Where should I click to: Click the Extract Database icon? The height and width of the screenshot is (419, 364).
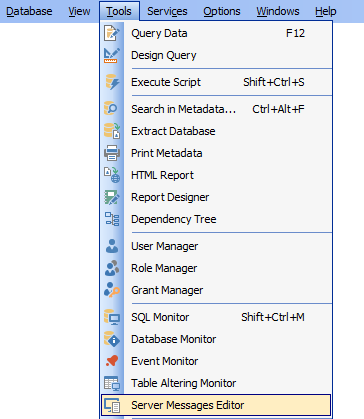coord(112,131)
